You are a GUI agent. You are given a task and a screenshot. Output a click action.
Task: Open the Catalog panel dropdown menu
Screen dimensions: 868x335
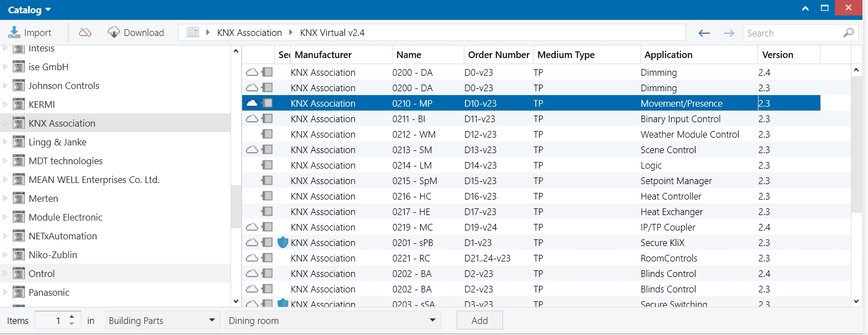coord(29,10)
